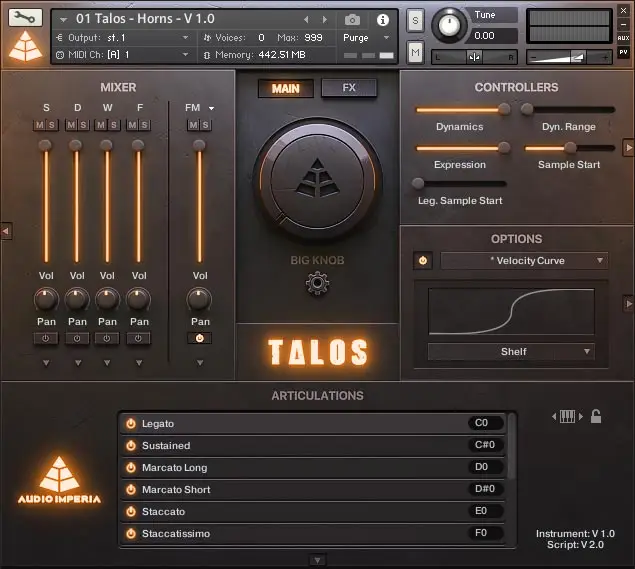
Task: Expand S channel options arrow
Action: coord(46,363)
